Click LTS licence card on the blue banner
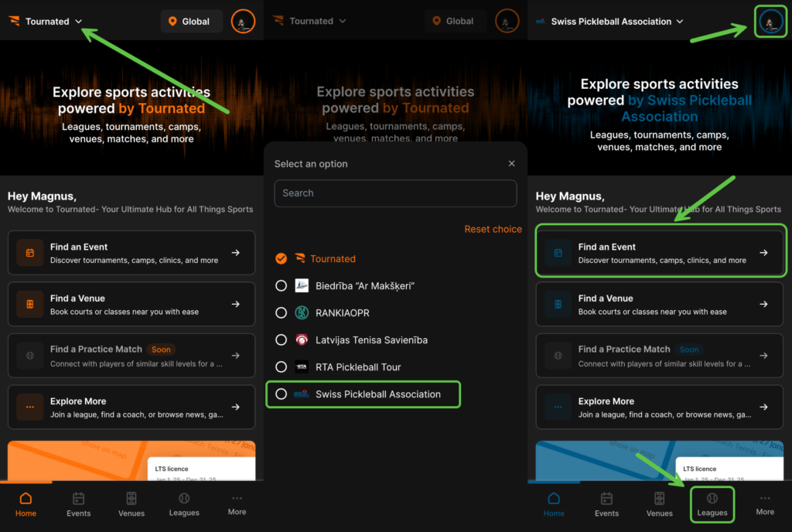The image size is (792, 532). 729,469
